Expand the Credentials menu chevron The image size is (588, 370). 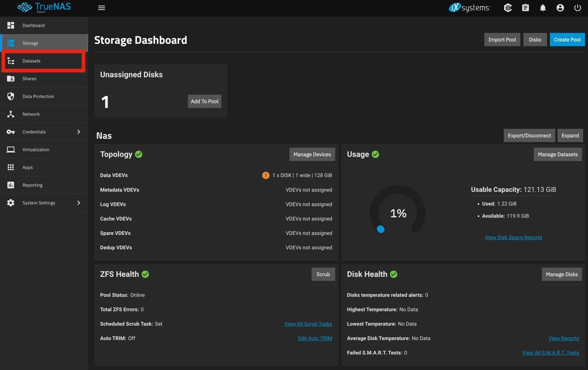point(79,132)
